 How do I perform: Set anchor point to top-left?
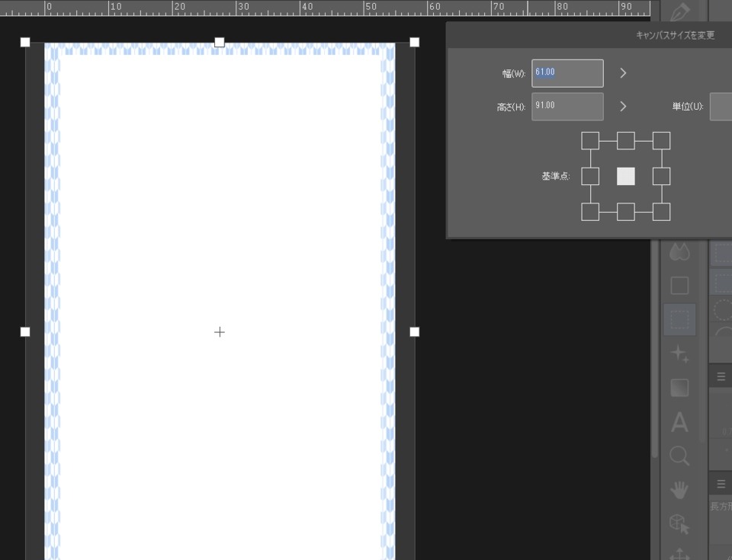590,141
